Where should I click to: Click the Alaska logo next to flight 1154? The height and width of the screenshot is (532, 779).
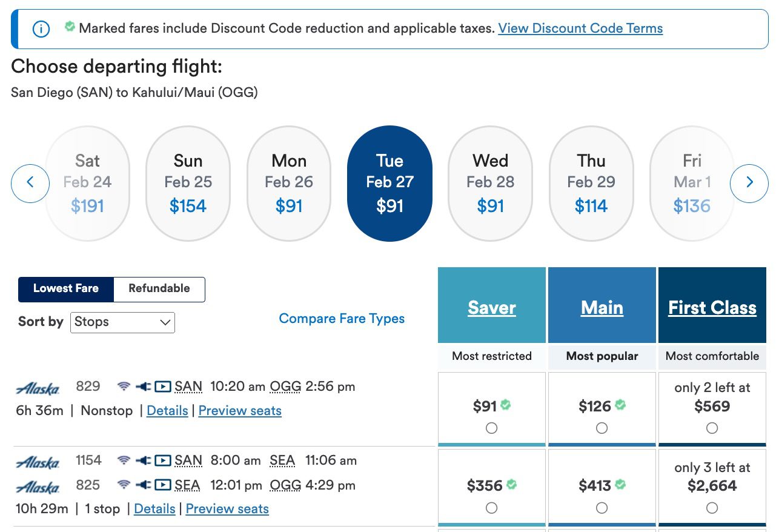[x=38, y=461]
